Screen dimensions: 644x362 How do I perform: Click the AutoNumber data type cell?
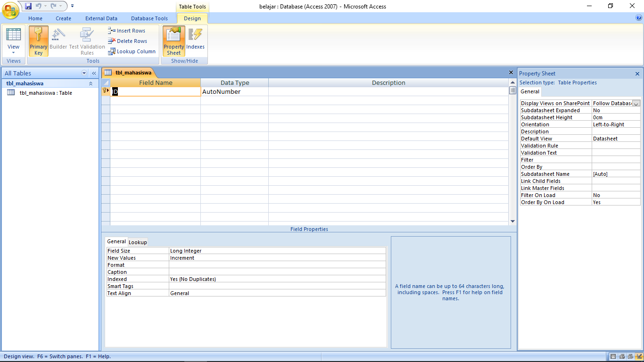click(235, 91)
